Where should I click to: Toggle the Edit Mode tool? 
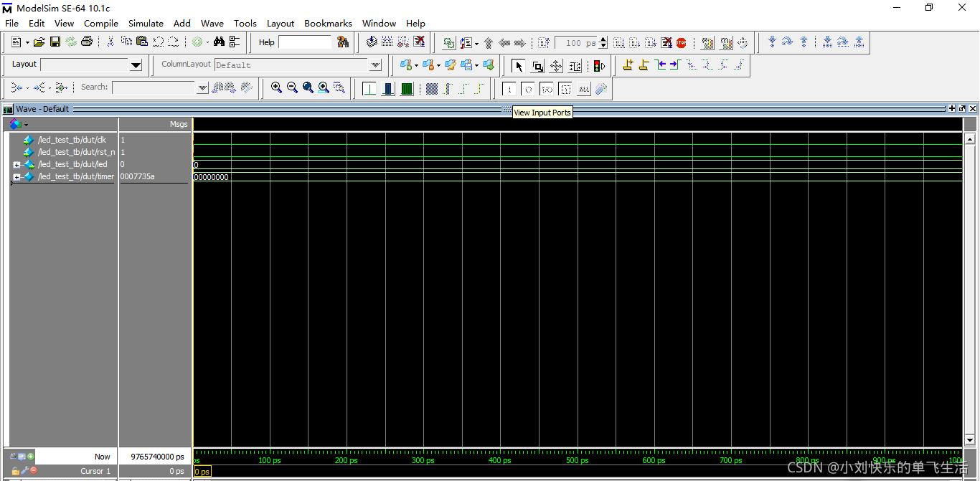[x=575, y=66]
